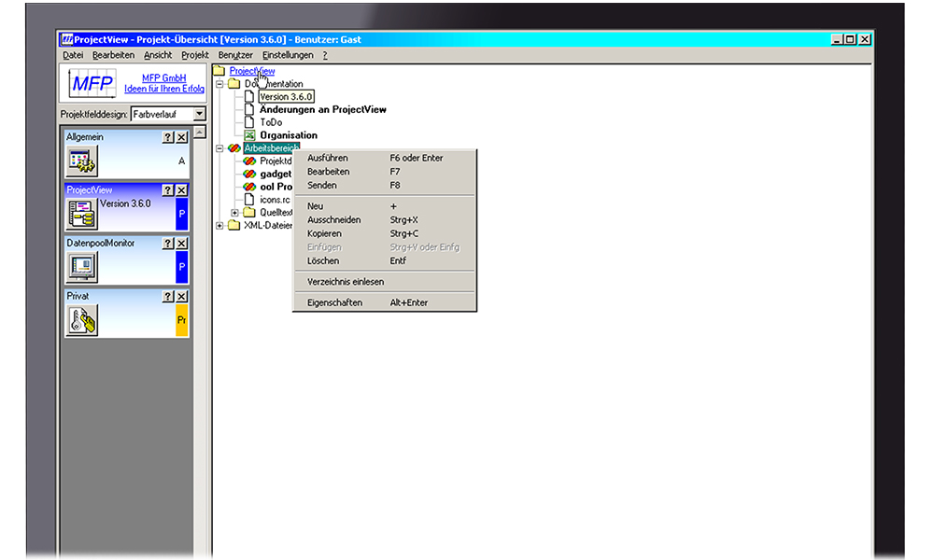Follow the MFP GmbH link
Viewport: 934px width, 560px height.
(x=163, y=78)
